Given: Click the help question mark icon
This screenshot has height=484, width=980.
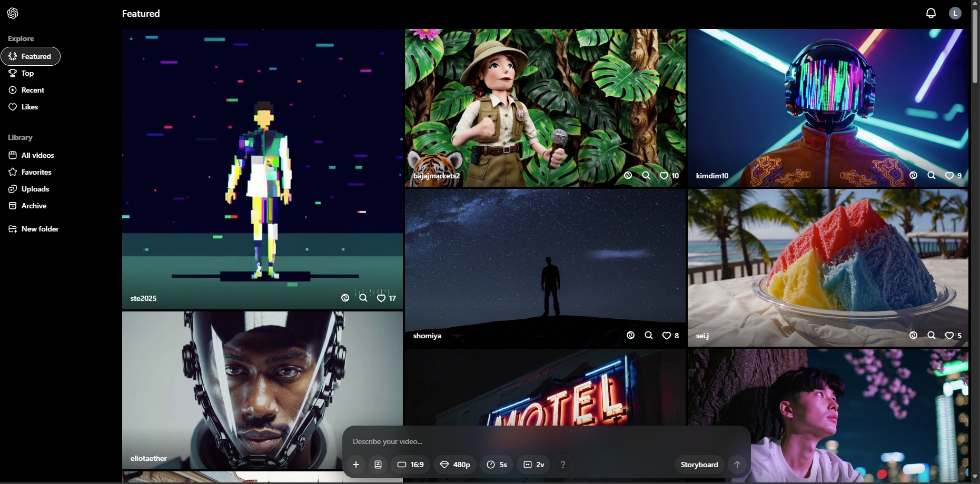Looking at the screenshot, I should 563,465.
